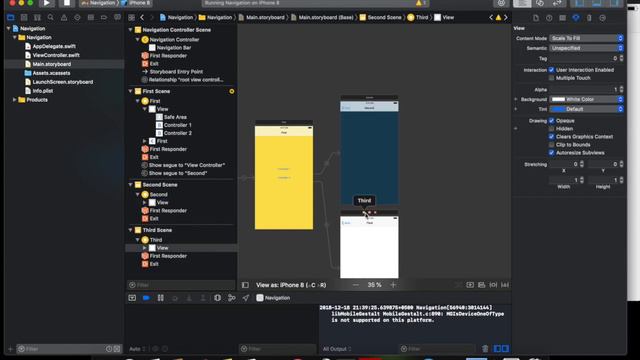Click the Tint blue color swatch

[x=558, y=109]
